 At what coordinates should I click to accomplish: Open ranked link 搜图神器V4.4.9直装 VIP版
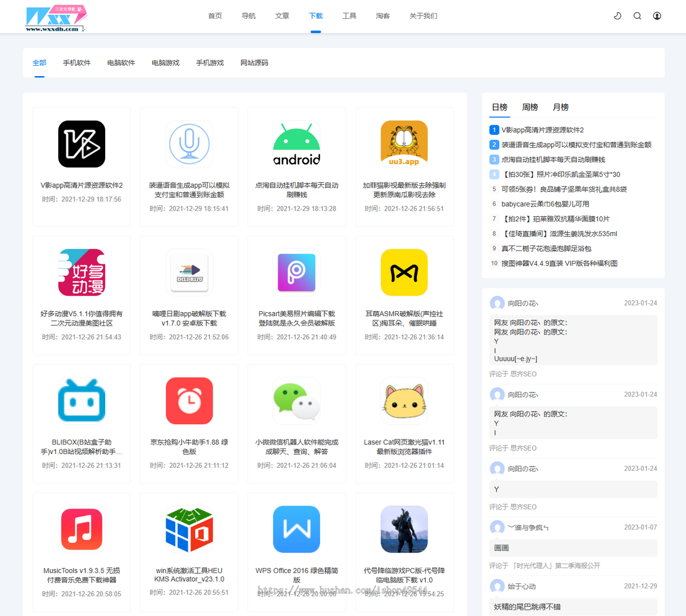pyautogui.click(x=560, y=264)
